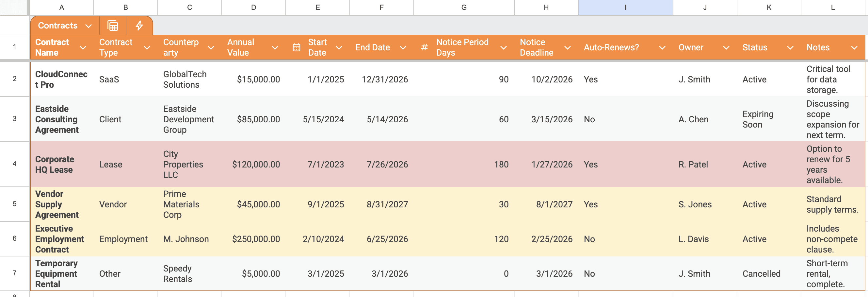Screen dimensions: 868x297
Task: Click the '$15,000.00' annual value cell
Action: (254, 79)
